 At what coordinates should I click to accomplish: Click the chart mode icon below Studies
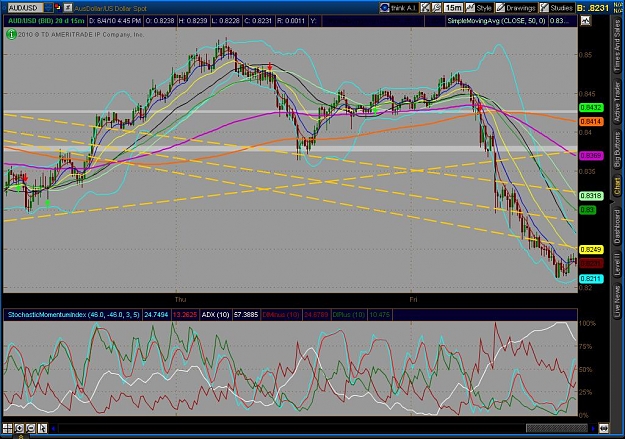[x=585, y=21]
